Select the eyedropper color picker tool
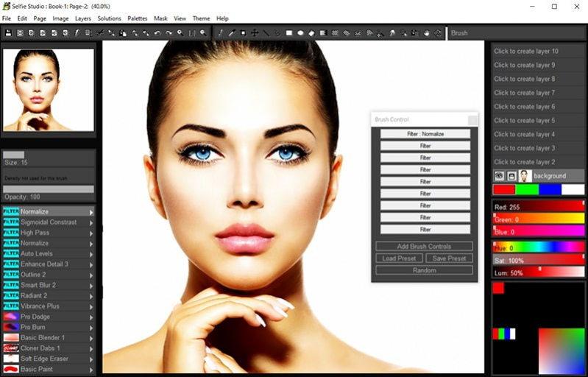Screen dimensions: 588x377 point(232,33)
